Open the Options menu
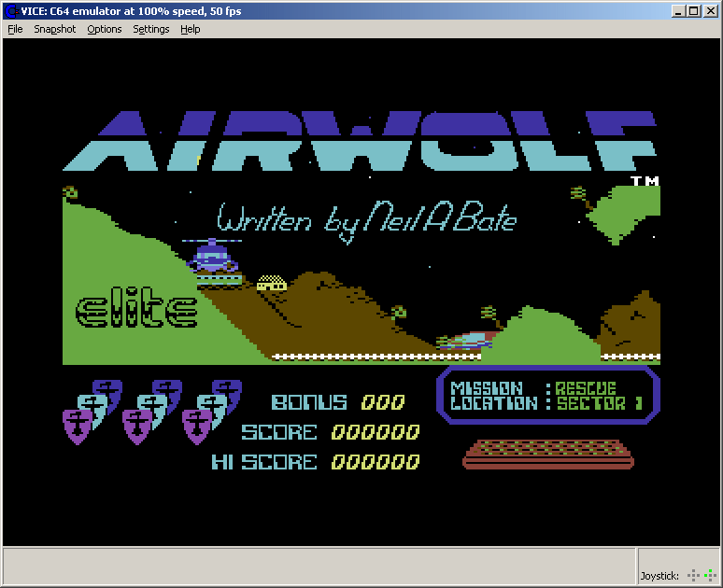The width and height of the screenshot is (723, 588). pyautogui.click(x=105, y=29)
